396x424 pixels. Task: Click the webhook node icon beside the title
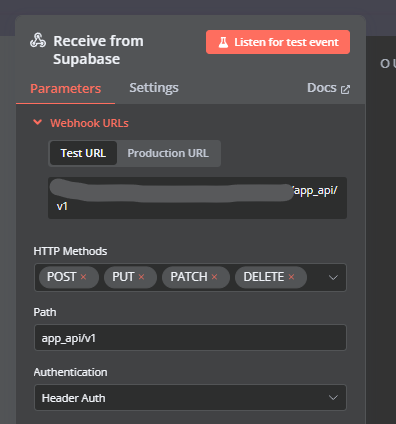(x=38, y=41)
